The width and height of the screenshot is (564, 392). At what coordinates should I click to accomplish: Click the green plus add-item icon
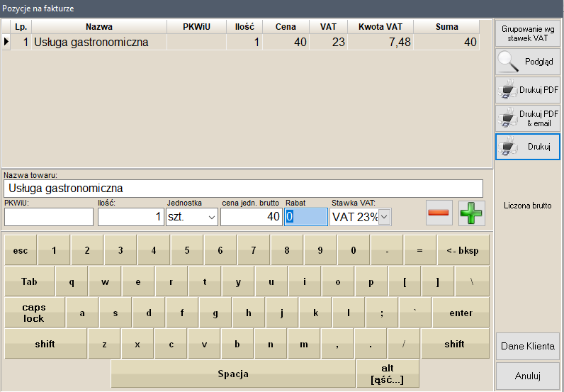pos(472,213)
